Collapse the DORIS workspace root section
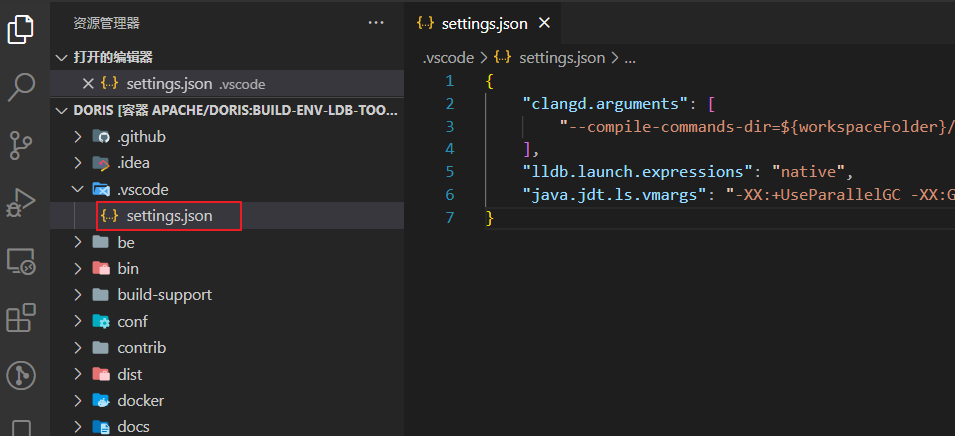 63,110
